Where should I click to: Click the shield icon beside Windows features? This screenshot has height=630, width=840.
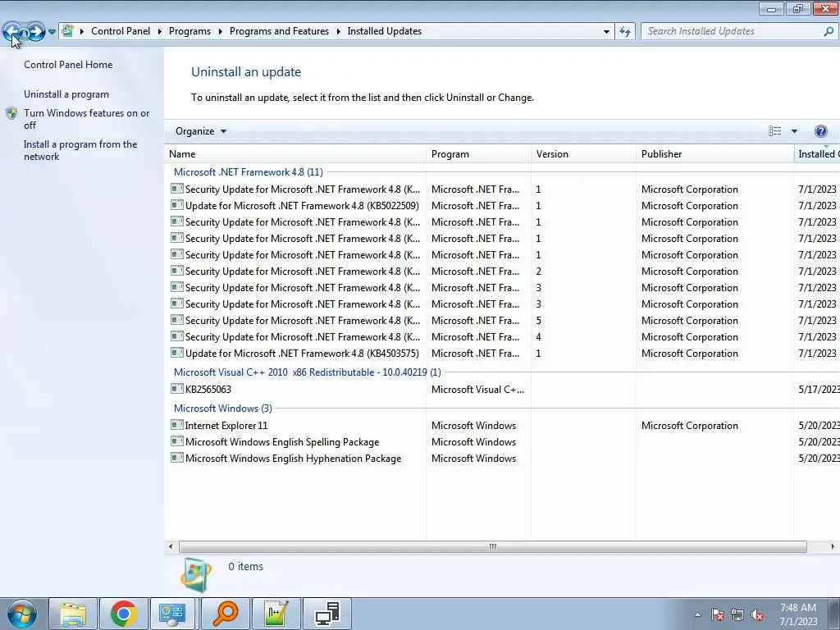[x=11, y=113]
